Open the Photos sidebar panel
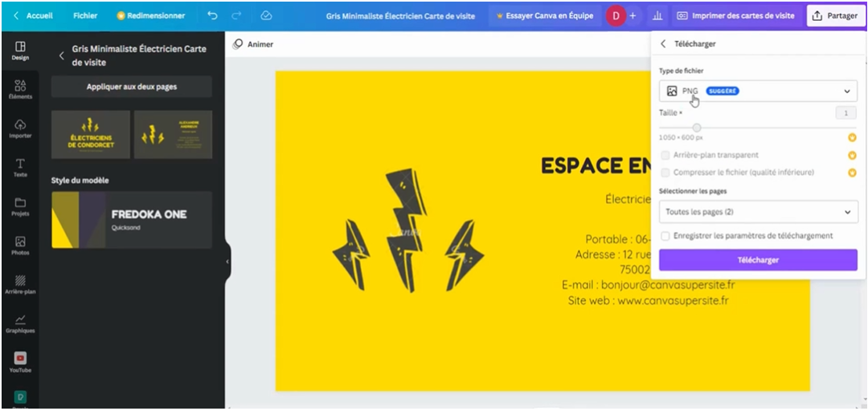868x411 pixels. tap(20, 245)
